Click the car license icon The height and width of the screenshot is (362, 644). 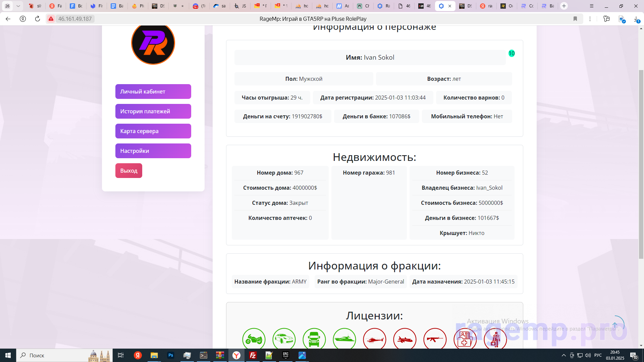284,339
